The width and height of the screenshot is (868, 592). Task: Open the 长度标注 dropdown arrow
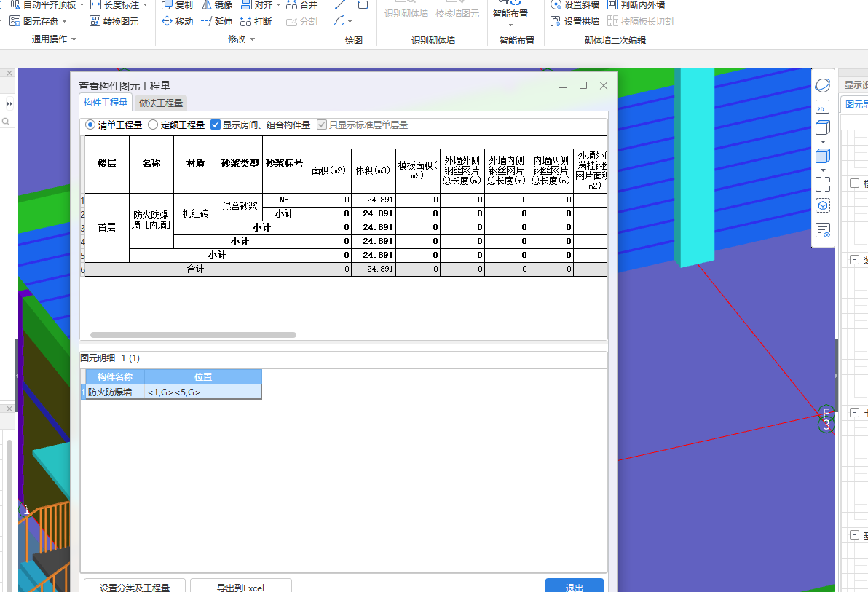146,4
